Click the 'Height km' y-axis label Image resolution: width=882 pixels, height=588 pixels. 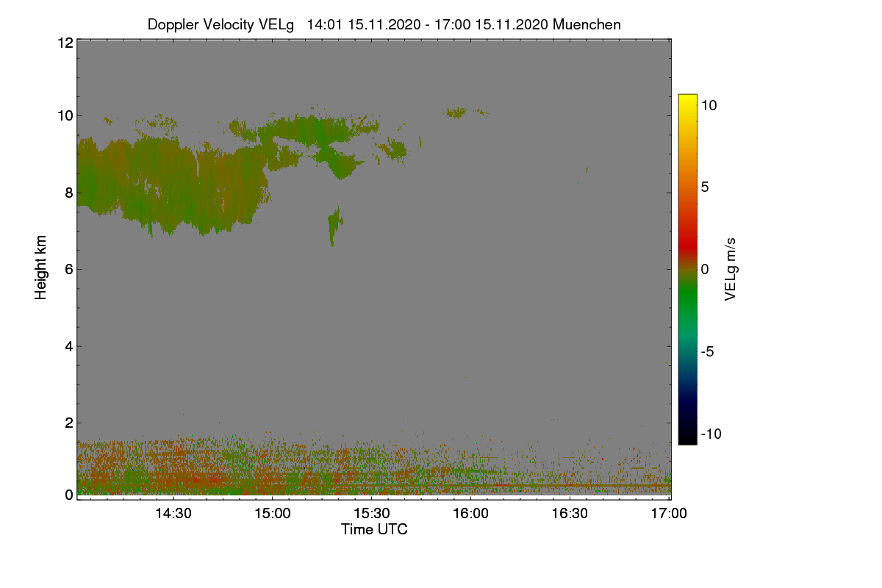coord(41,268)
